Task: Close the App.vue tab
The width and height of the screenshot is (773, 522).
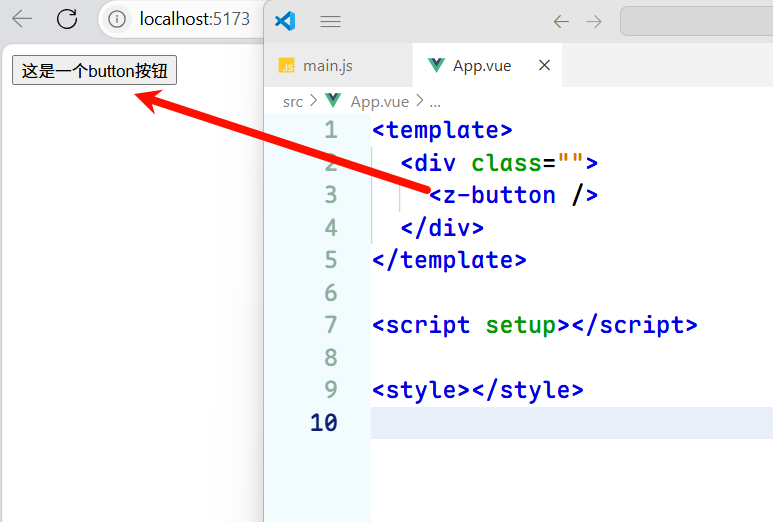Action: pyautogui.click(x=544, y=65)
